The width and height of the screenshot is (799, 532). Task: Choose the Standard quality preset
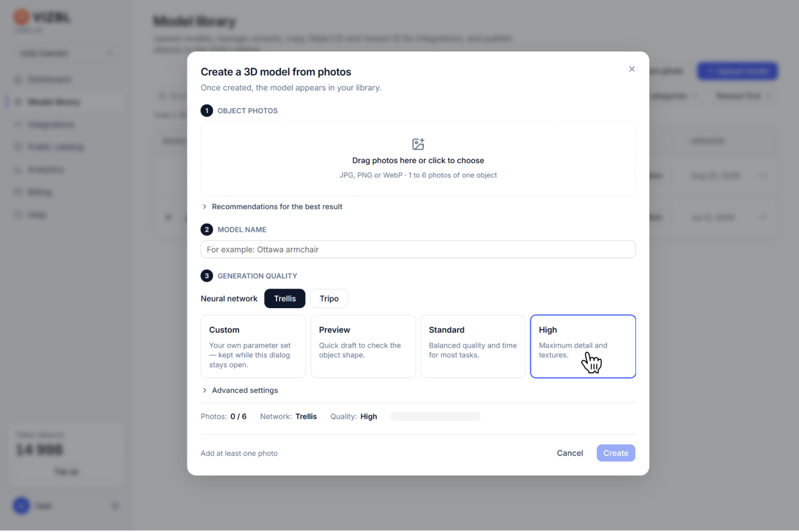473,347
